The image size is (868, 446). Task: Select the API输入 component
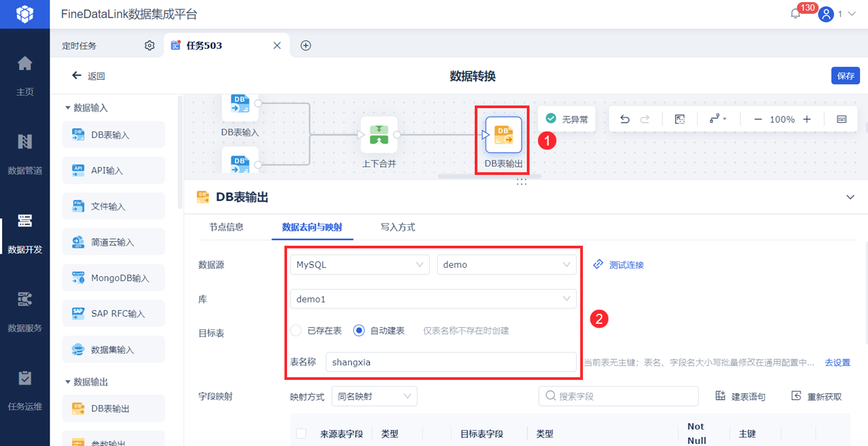coord(114,170)
